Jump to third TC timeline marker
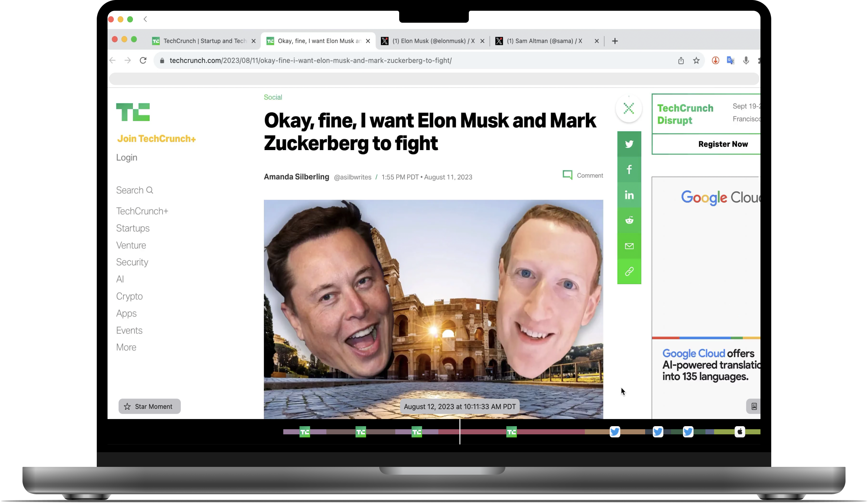Viewport: 868px width, 503px height. pyautogui.click(x=417, y=432)
